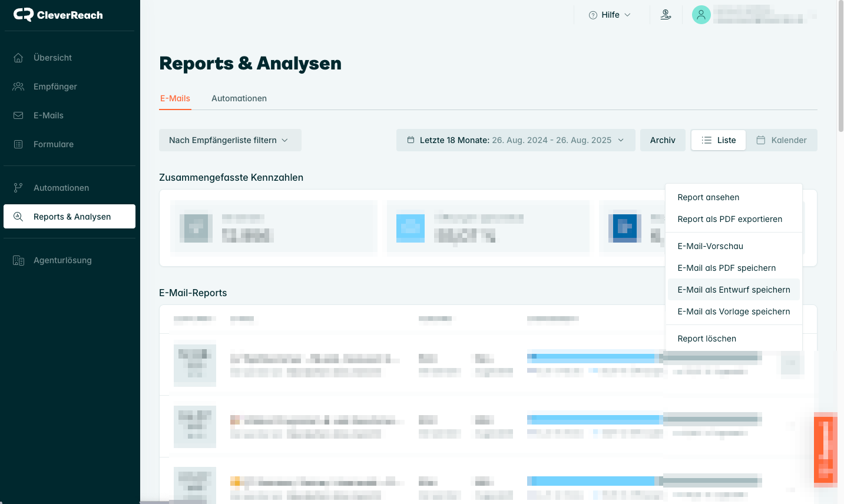Navigate to Formulare in sidebar
Screen dimensions: 844x504
[53, 144]
